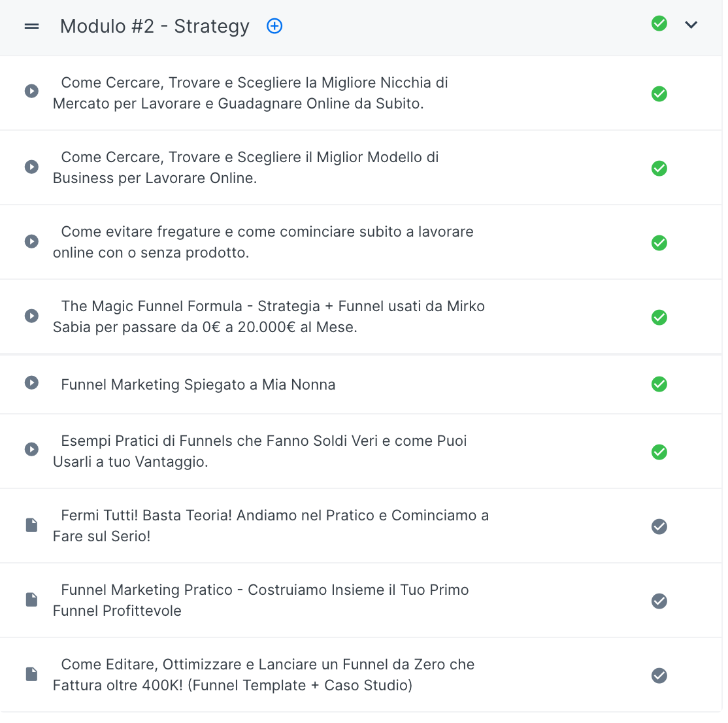
Task: Select the Modulo #2 - Strategy heading
Action: [x=155, y=26]
